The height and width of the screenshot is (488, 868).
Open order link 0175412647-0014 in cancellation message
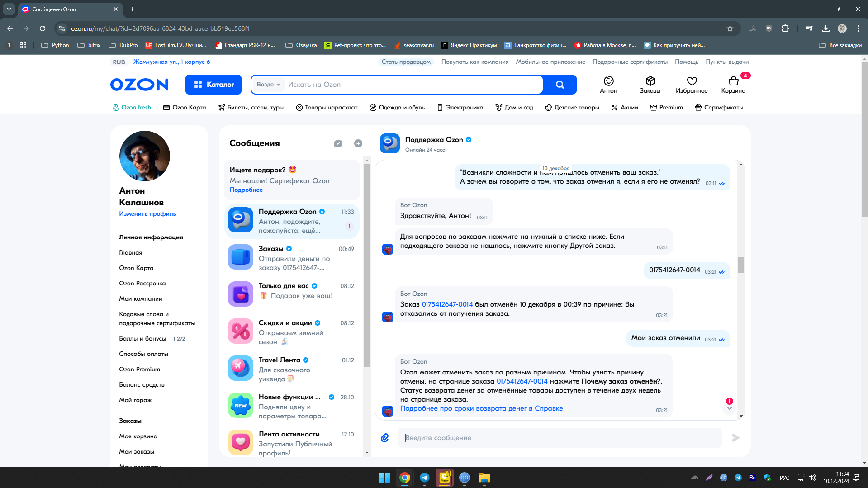tap(447, 304)
